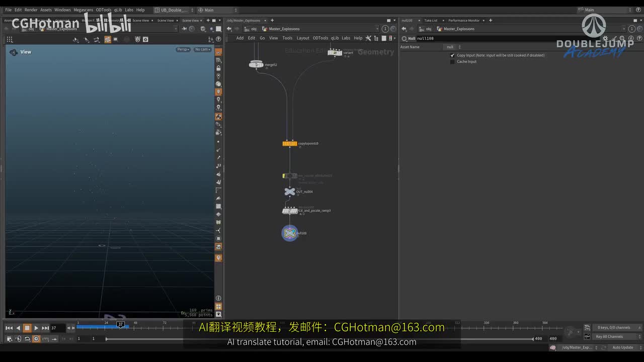The image size is (644, 362).
Task: Open the Persp viewport dropdown
Action: pos(183,49)
